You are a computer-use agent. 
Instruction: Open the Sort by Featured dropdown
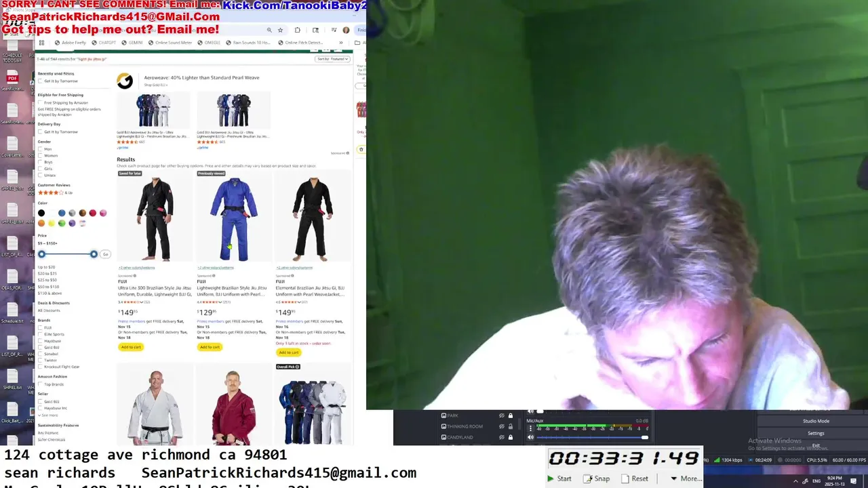[x=332, y=59]
